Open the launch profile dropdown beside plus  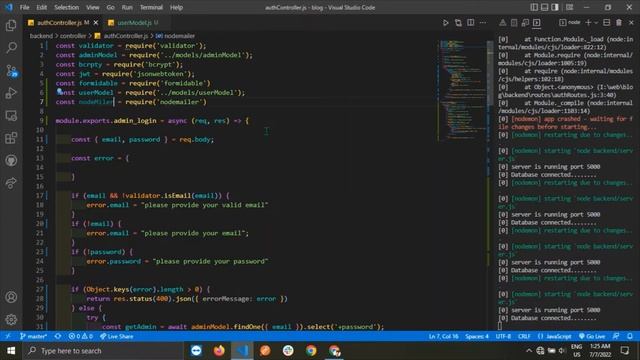596,23
